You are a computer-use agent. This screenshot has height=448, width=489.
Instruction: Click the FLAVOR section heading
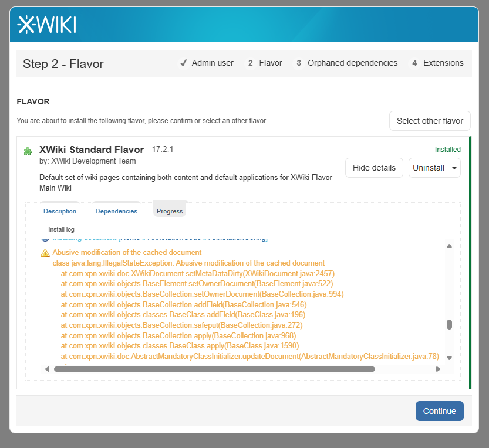[x=33, y=101]
